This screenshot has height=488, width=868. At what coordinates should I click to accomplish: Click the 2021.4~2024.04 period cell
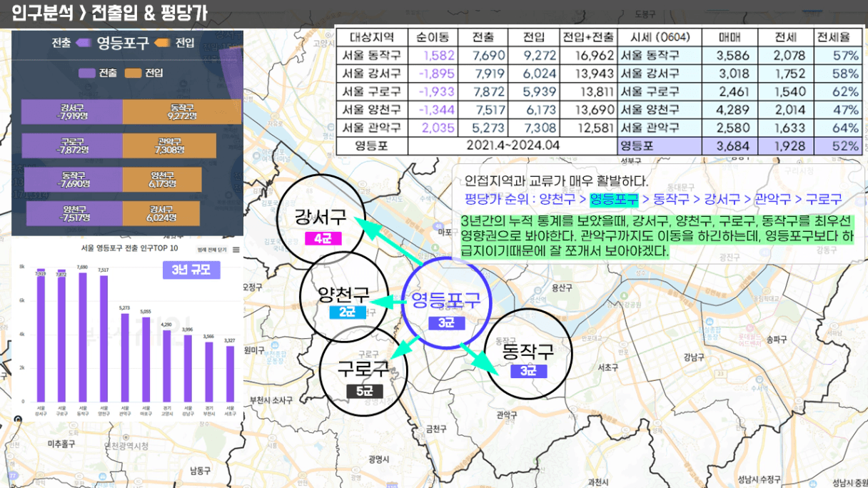point(512,145)
